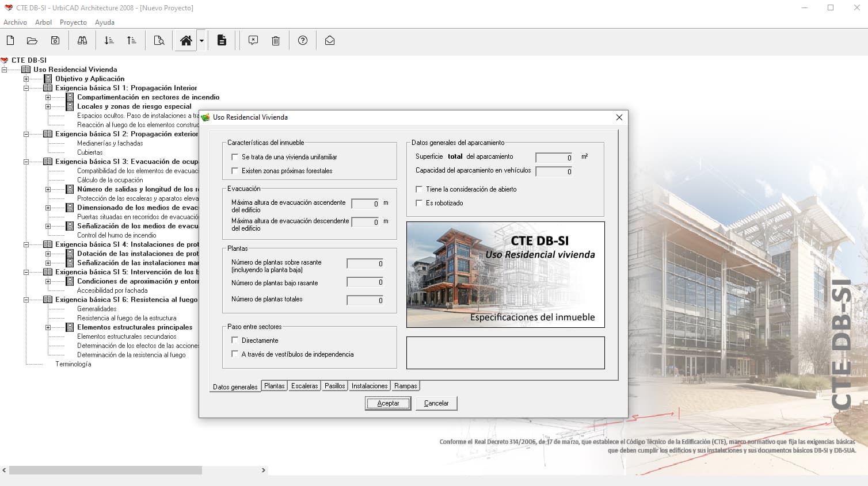
Task: Switch to the Escaleras tab
Action: pyautogui.click(x=304, y=386)
